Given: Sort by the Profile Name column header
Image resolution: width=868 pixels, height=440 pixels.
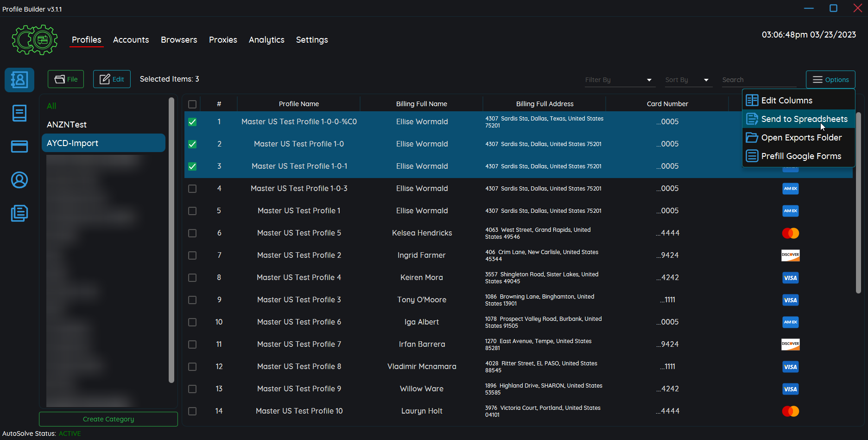Looking at the screenshot, I should [299, 104].
